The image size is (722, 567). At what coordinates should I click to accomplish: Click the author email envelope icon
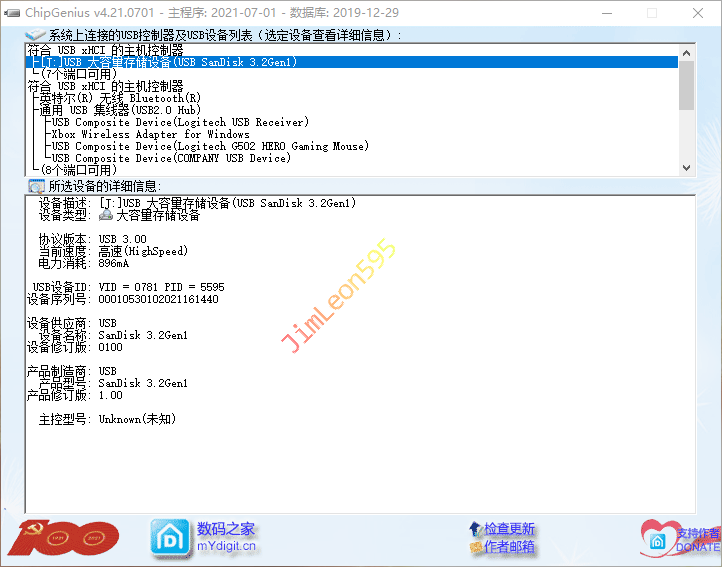coord(474,547)
